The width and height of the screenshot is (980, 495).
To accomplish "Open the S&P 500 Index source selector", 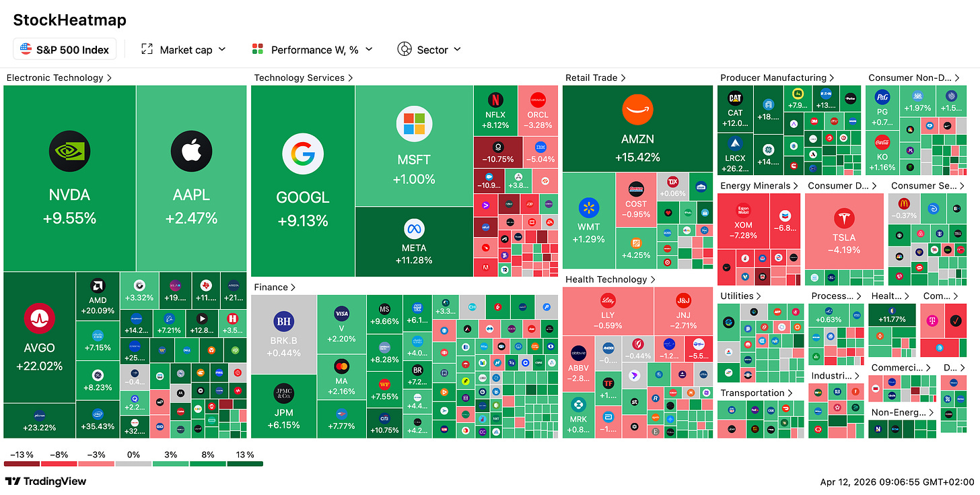I will coord(65,49).
